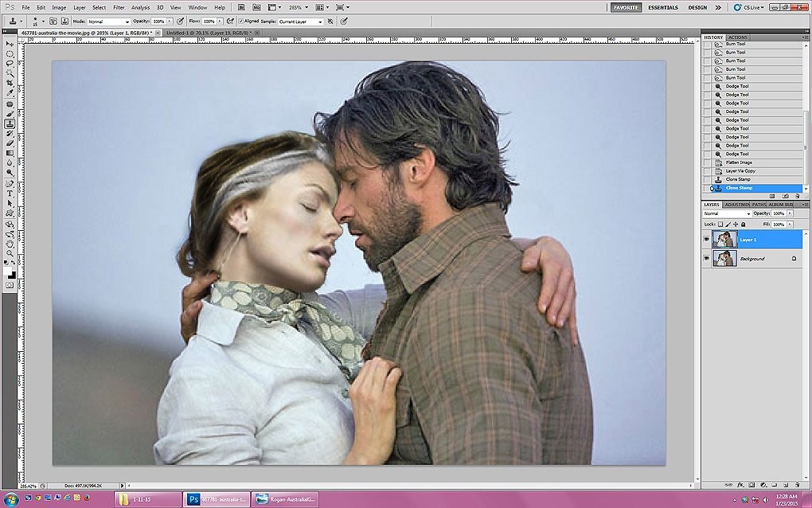The width and height of the screenshot is (812, 508).
Task: Select the Type tool
Action: coord(10,193)
